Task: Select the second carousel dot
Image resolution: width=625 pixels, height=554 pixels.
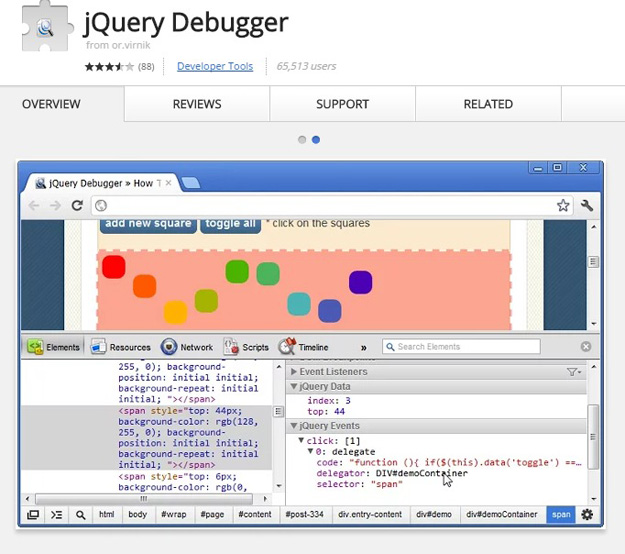Action: tap(316, 140)
